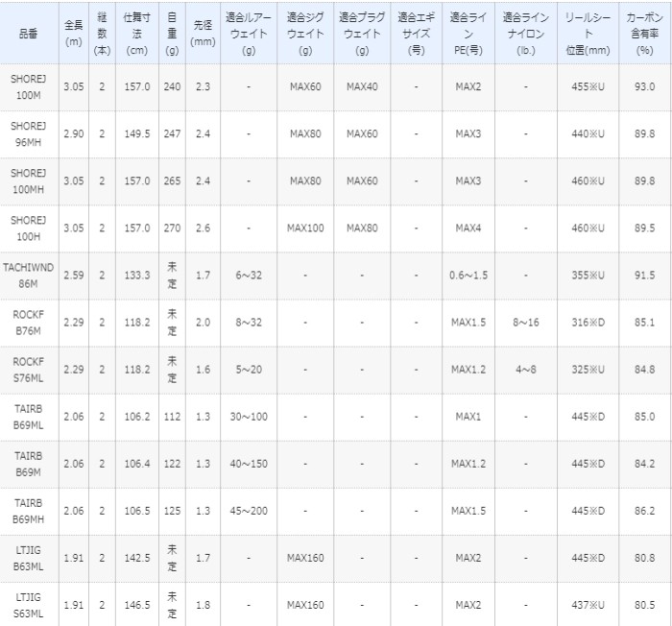Click the 0.6~1.5 PE line value
Screen dimensions: 672x626
(x=468, y=275)
